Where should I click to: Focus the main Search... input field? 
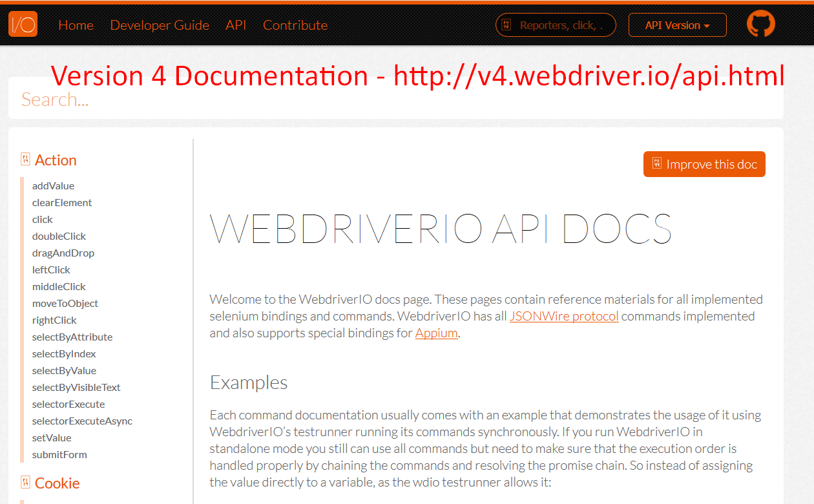[395, 99]
